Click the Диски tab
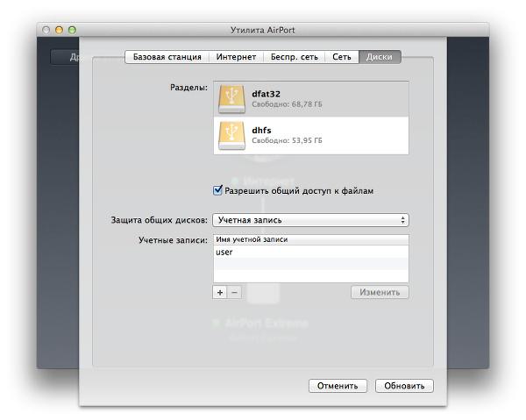 coord(380,57)
